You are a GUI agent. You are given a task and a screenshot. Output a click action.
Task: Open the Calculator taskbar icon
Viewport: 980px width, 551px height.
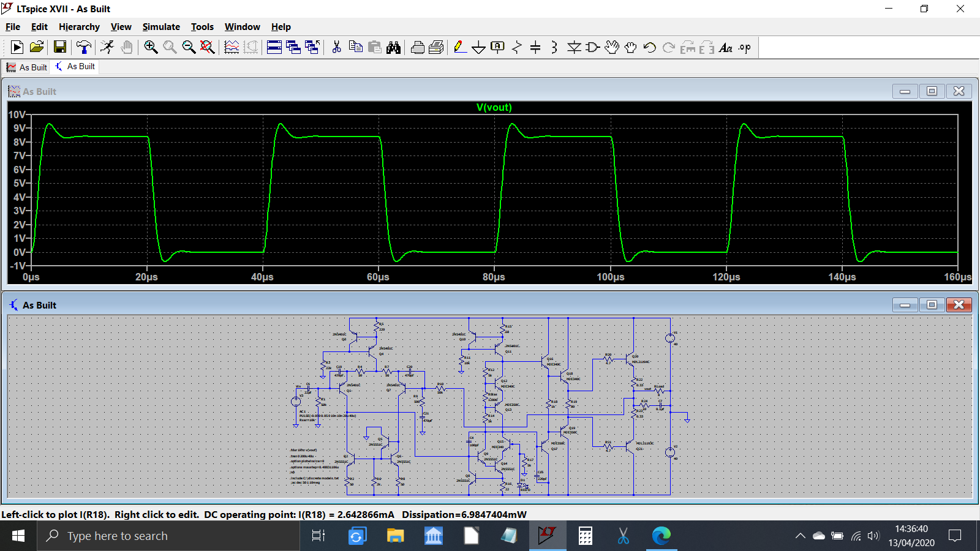click(x=586, y=536)
